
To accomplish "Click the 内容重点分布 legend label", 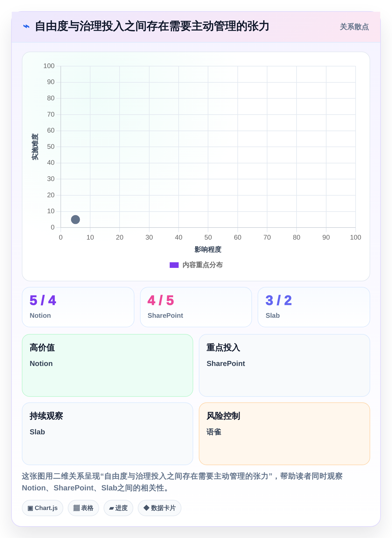I will click(202, 265).
